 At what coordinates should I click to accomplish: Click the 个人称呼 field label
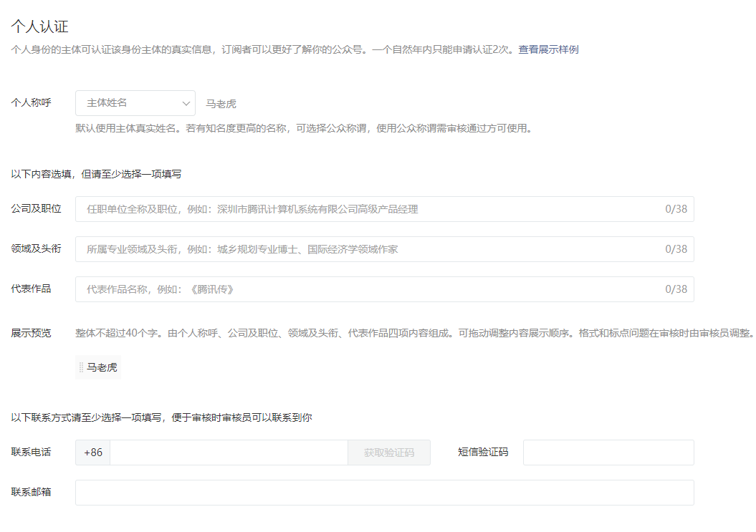tap(31, 102)
